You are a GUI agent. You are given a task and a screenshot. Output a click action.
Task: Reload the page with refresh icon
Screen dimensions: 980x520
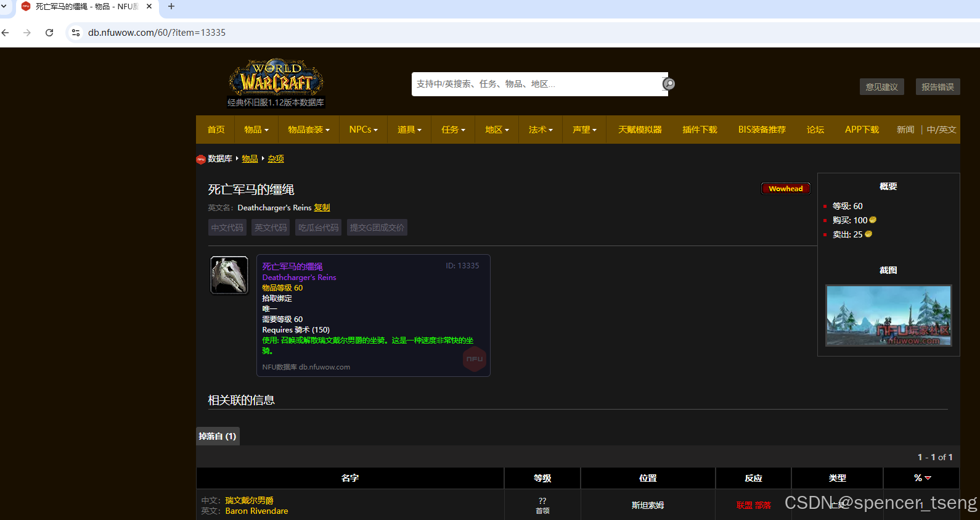pyautogui.click(x=49, y=33)
